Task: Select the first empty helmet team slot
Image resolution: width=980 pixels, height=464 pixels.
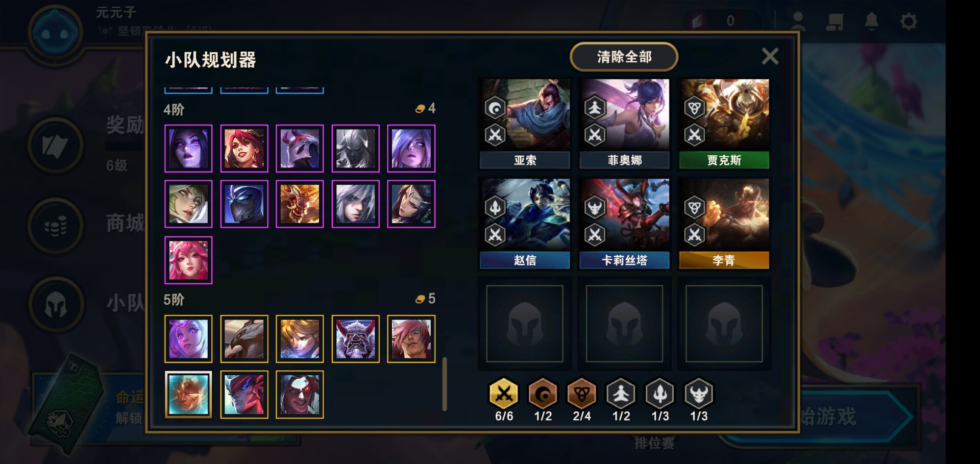Action: [525, 324]
